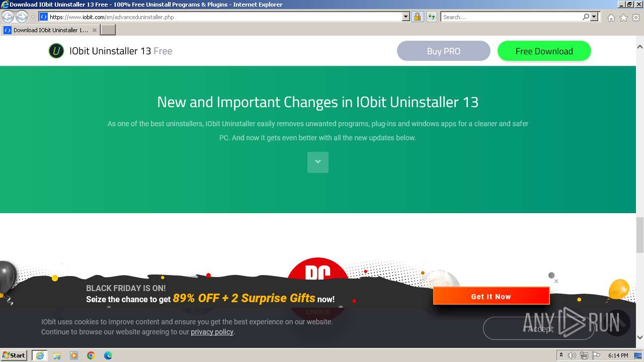
Task: Open Google Chrome from taskbar
Action: point(91,355)
